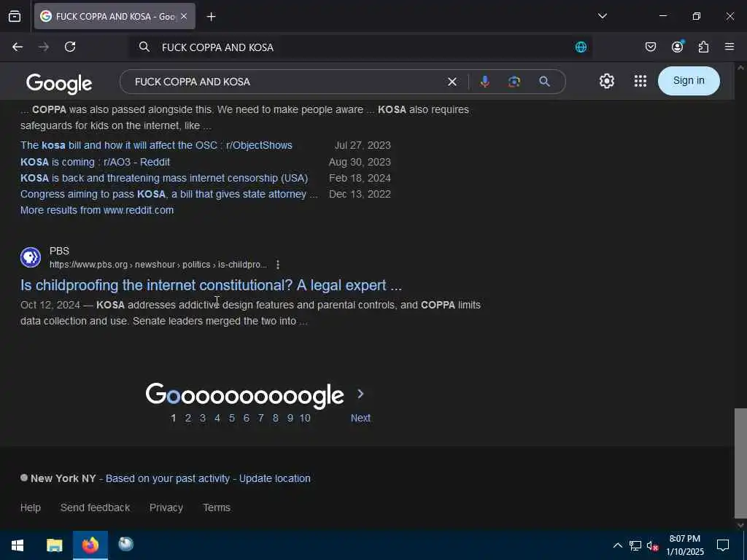Reload the current page
This screenshot has height=560, width=747.
pyautogui.click(x=70, y=47)
